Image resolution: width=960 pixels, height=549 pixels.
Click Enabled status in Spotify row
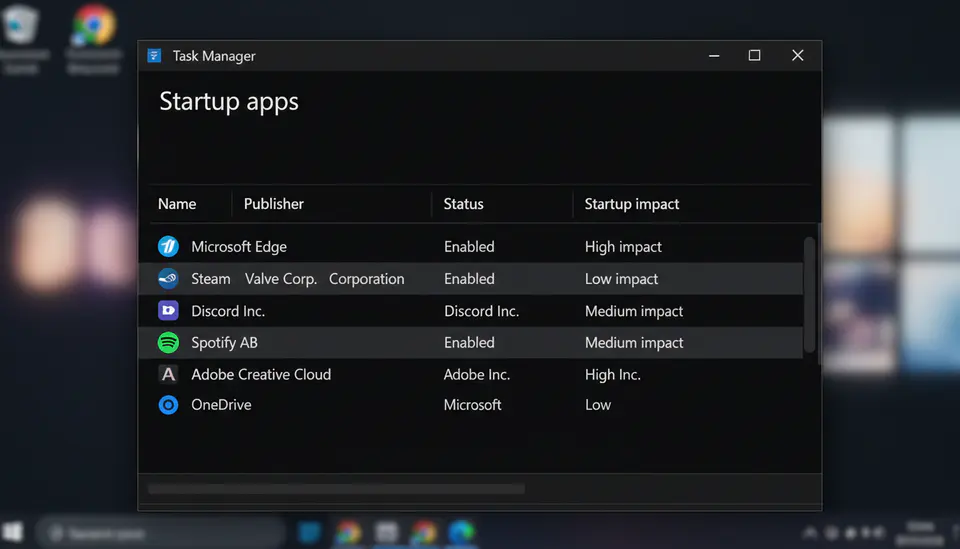pos(469,343)
